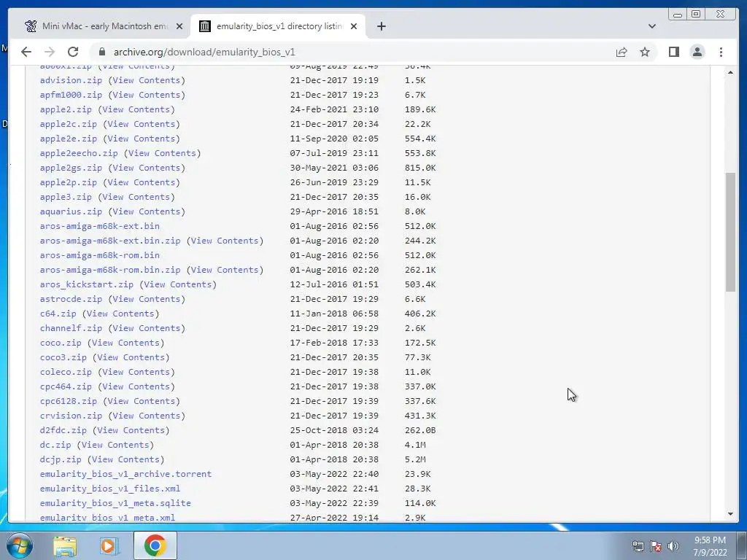Launch Windows Media Player from taskbar

(x=109, y=545)
